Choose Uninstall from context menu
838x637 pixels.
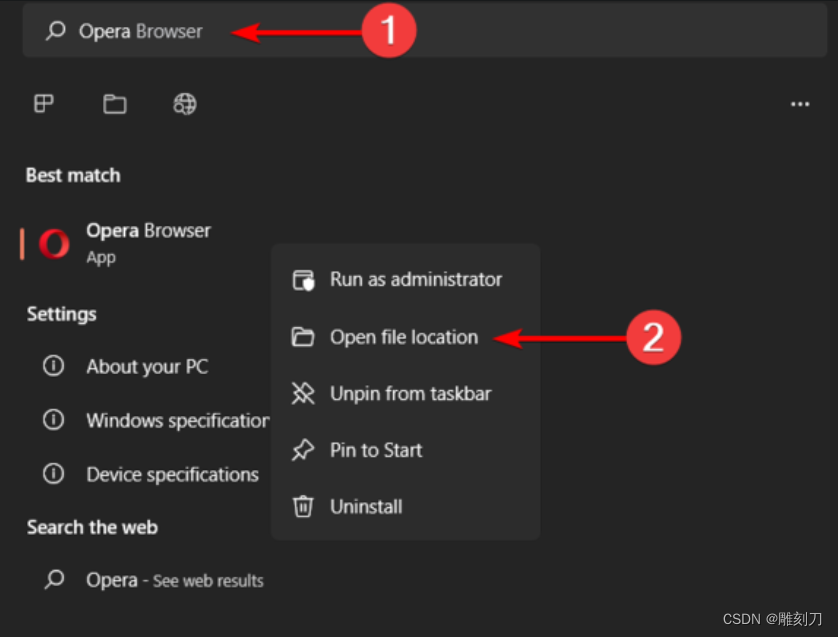(406, 507)
